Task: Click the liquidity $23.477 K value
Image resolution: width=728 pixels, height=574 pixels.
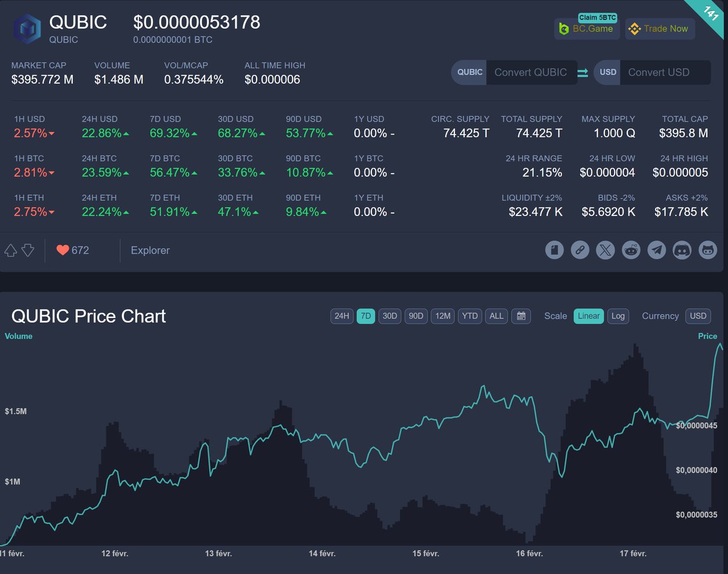Action: (536, 212)
